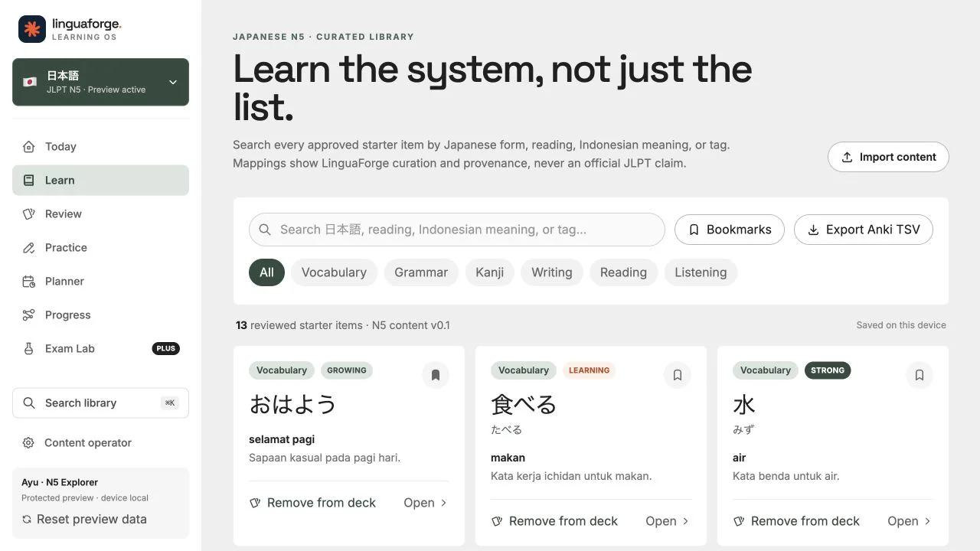The image size is (980, 551).
Task: Click the magnifier icon in the search box
Action: pyautogui.click(x=265, y=230)
